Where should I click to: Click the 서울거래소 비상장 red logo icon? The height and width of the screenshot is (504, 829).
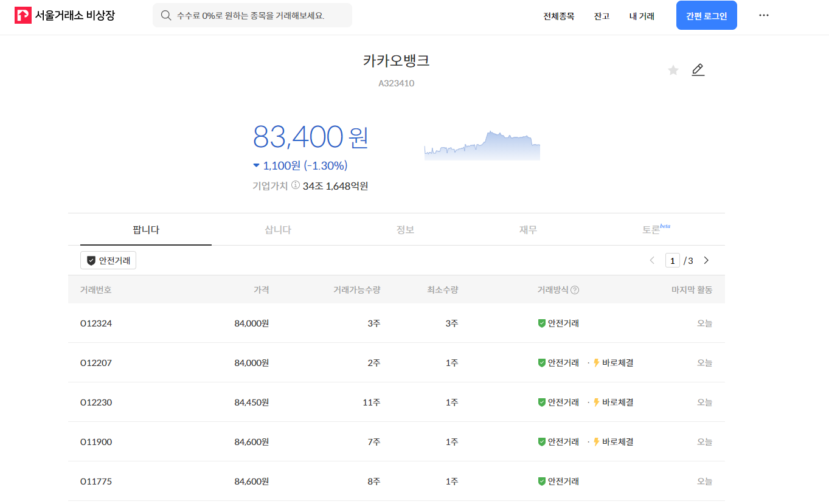23,15
